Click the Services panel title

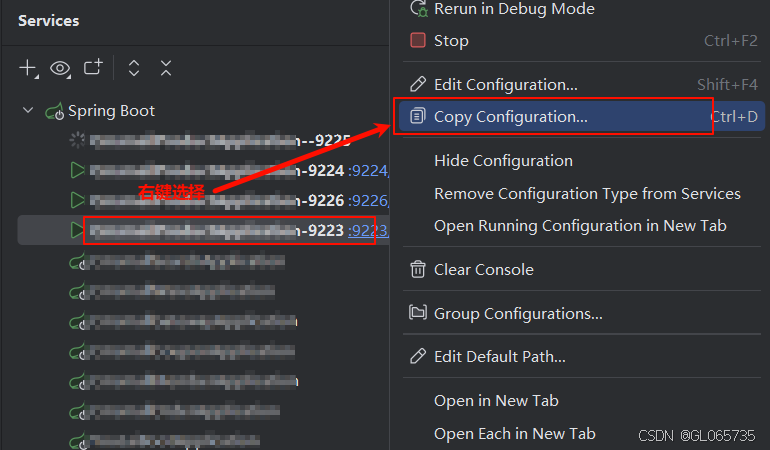[x=49, y=21]
